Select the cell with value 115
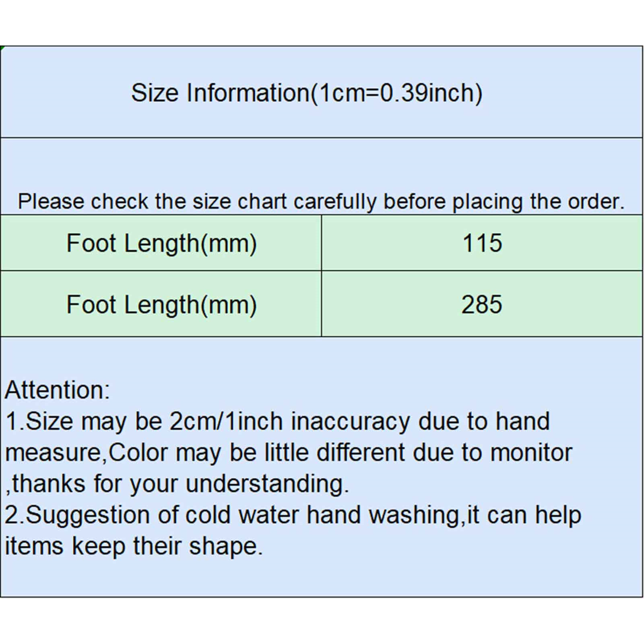Screen dimensions: 644x644 pos(482,243)
